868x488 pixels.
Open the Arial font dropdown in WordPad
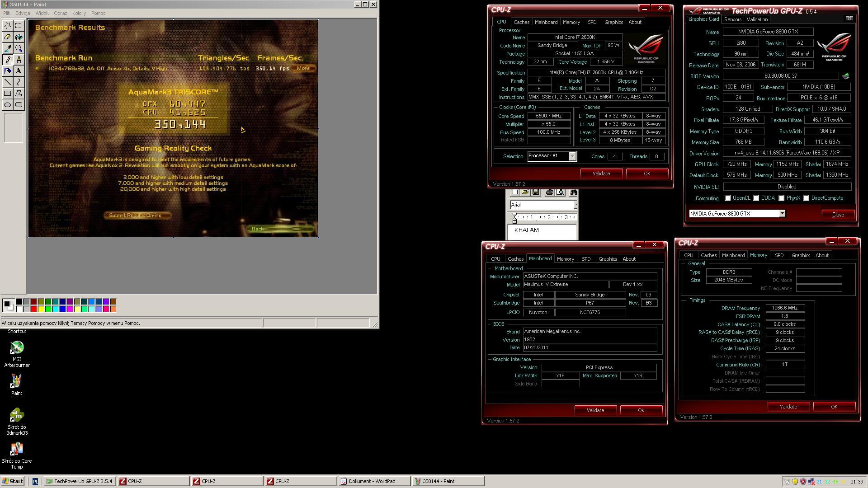576,205
